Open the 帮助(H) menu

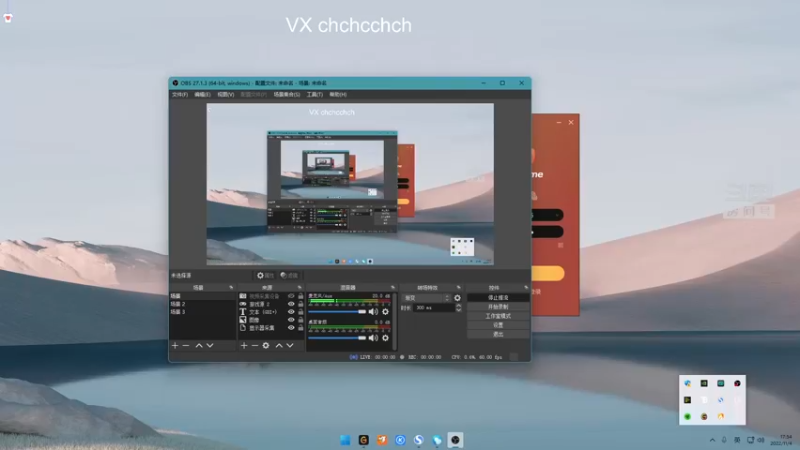tap(338, 94)
